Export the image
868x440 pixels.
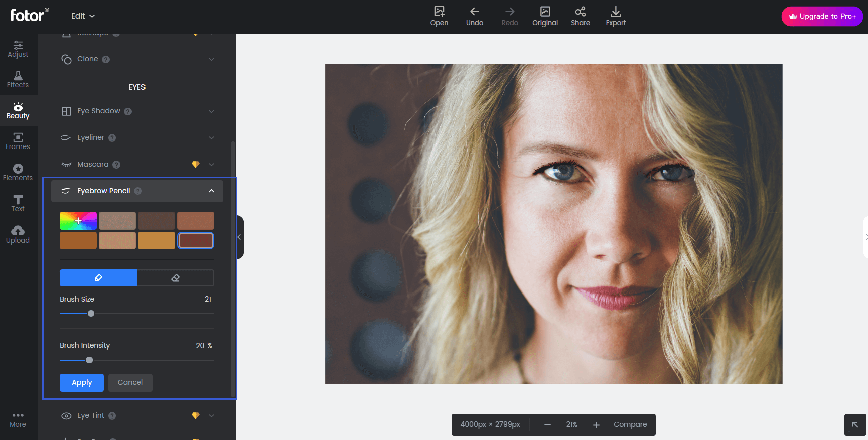616,16
